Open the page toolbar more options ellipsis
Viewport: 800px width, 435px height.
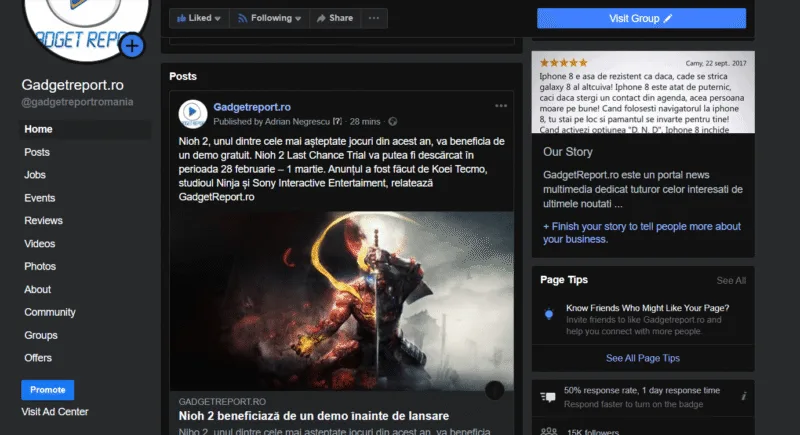click(374, 18)
